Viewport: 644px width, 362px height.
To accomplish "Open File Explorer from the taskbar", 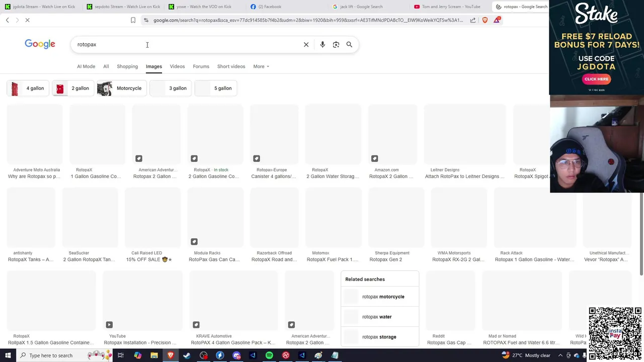I will coord(154,355).
